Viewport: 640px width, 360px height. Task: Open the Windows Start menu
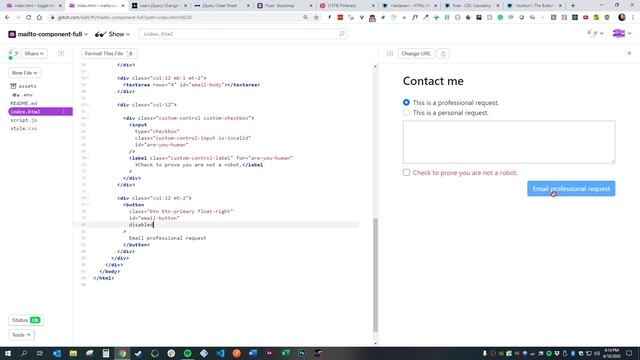click(7, 353)
